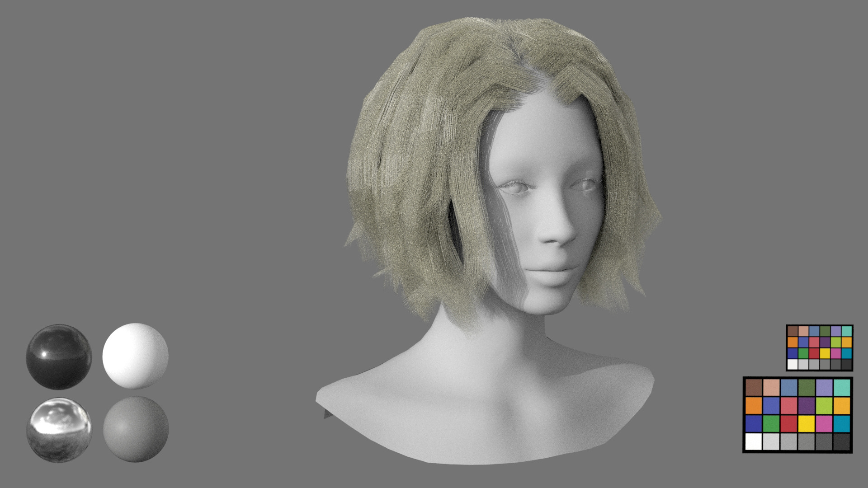This screenshot has width=868, height=488.
Task: Pick the darkest gray swatch on the large chart
Action: click(842, 441)
